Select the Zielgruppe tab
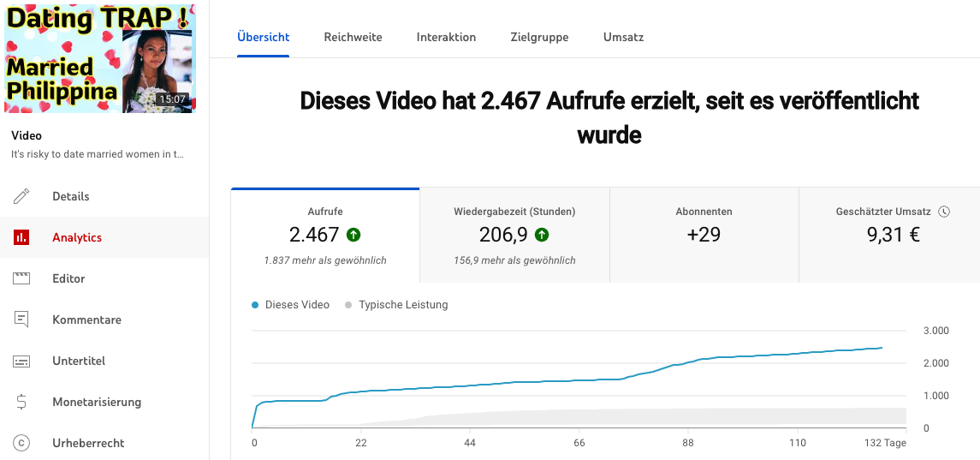This screenshot has width=980, height=460. [x=539, y=37]
